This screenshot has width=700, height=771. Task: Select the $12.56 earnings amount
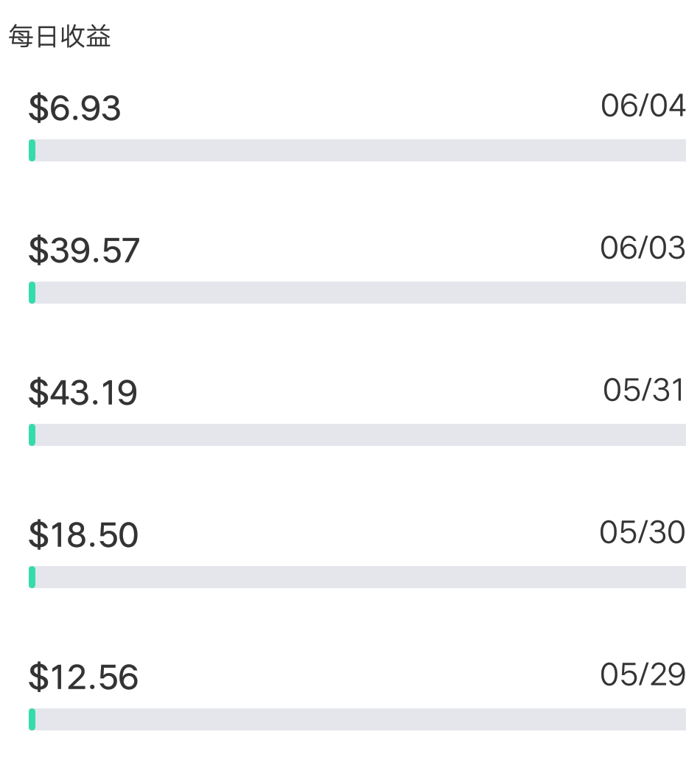click(x=83, y=677)
